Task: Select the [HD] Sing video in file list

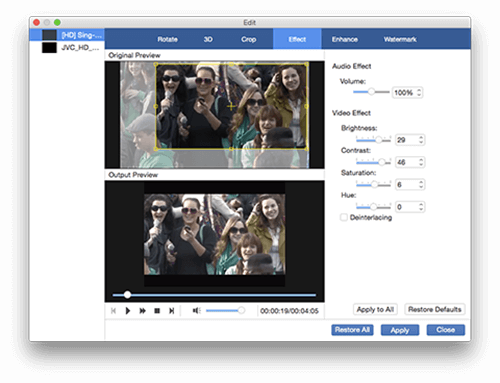Action: click(67, 35)
